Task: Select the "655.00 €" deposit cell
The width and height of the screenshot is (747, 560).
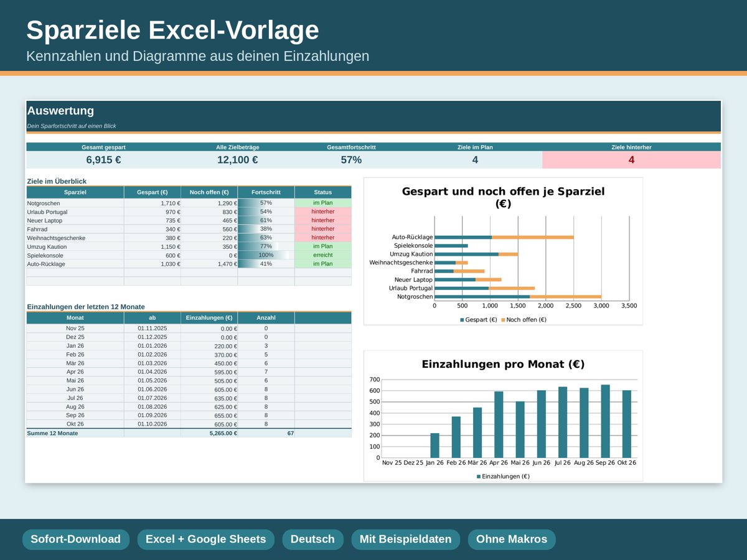Action: pos(209,416)
